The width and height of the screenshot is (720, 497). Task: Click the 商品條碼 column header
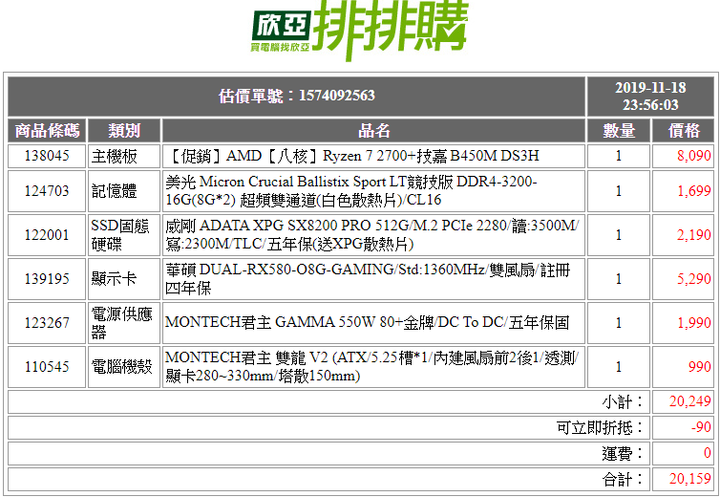point(47,130)
